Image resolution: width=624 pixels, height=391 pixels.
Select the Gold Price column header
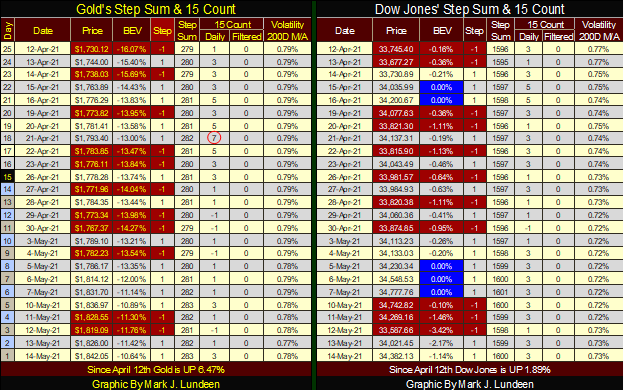click(x=92, y=31)
